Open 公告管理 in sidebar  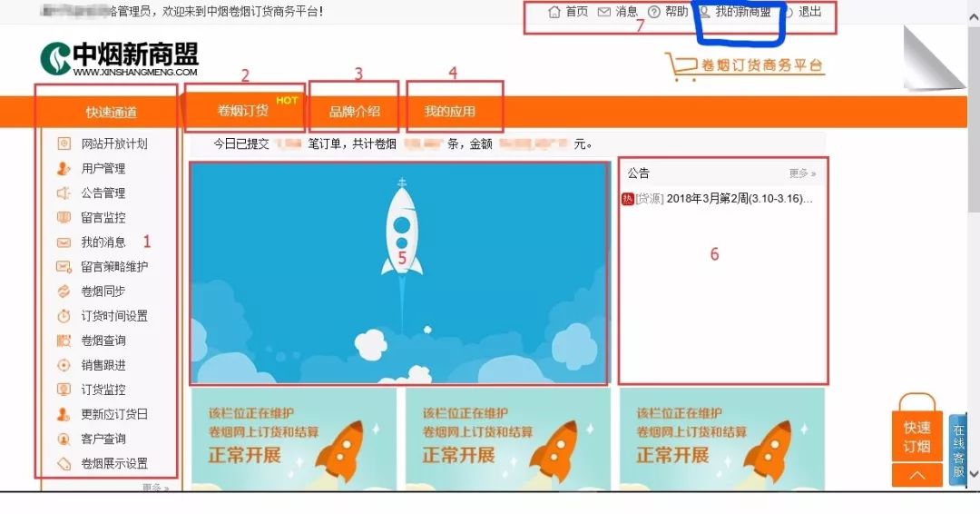click(x=103, y=193)
